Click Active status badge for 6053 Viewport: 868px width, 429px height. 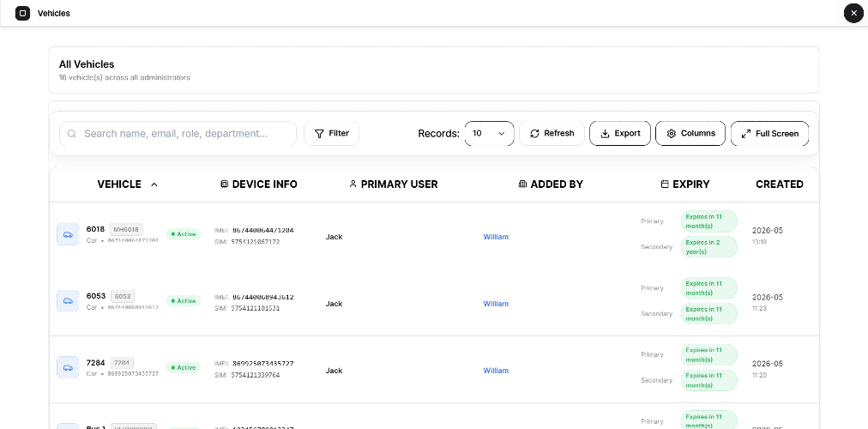pyautogui.click(x=184, y=301)
